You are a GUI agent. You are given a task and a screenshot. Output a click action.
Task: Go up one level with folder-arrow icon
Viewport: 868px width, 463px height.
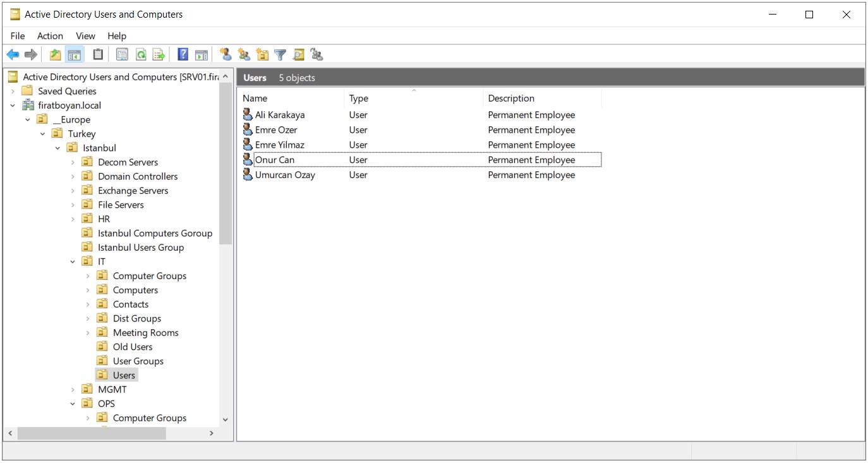56,55
